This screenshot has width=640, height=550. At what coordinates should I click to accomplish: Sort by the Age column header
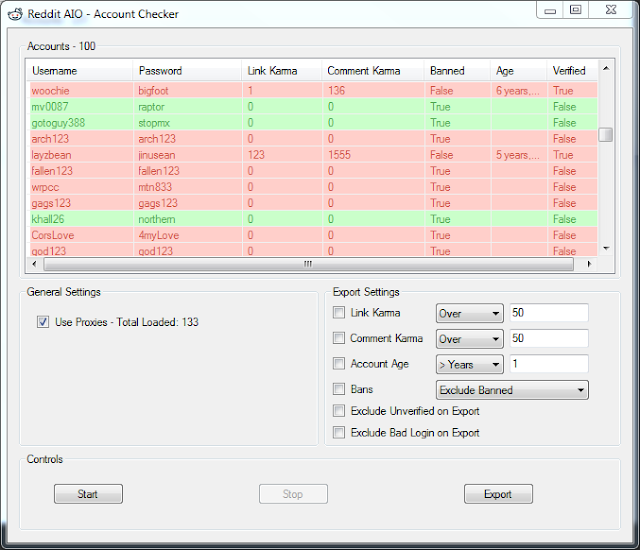click(x=518, y=71)
